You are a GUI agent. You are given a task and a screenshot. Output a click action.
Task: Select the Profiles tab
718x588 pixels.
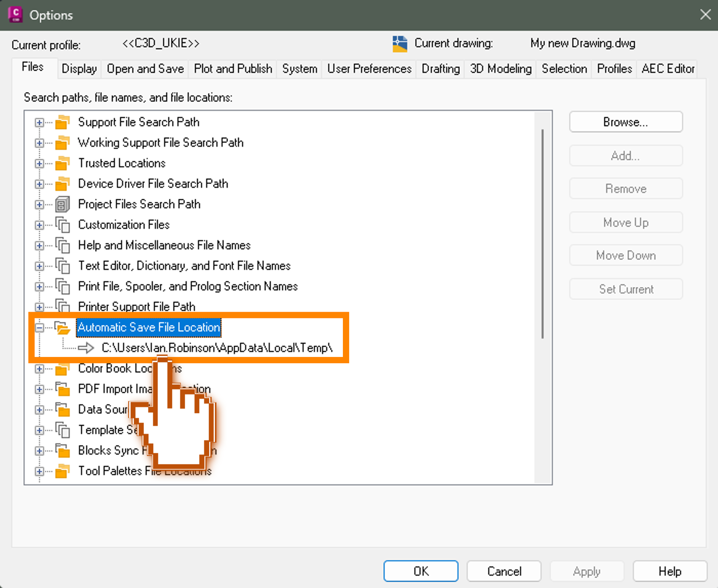click(x=614, y=69)
